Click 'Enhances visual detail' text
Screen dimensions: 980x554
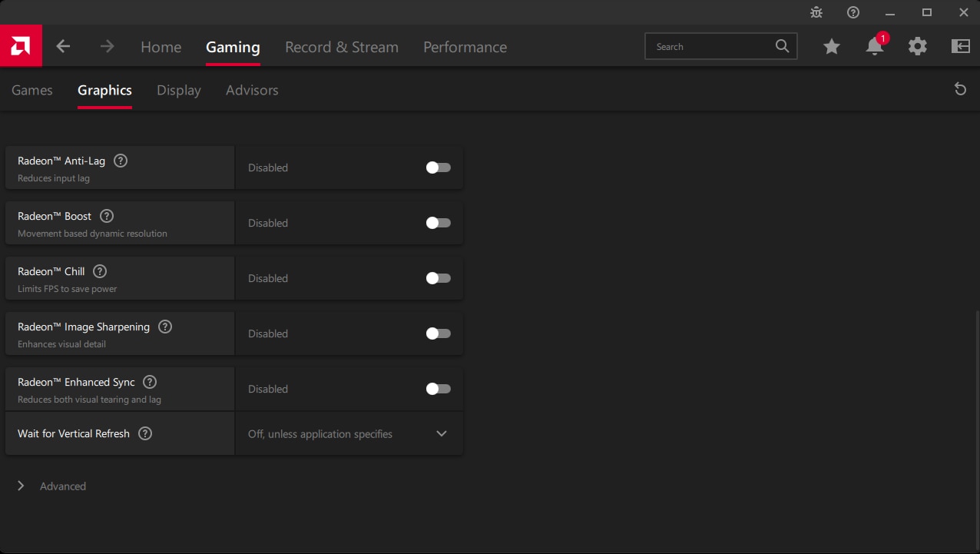point(62,344)
